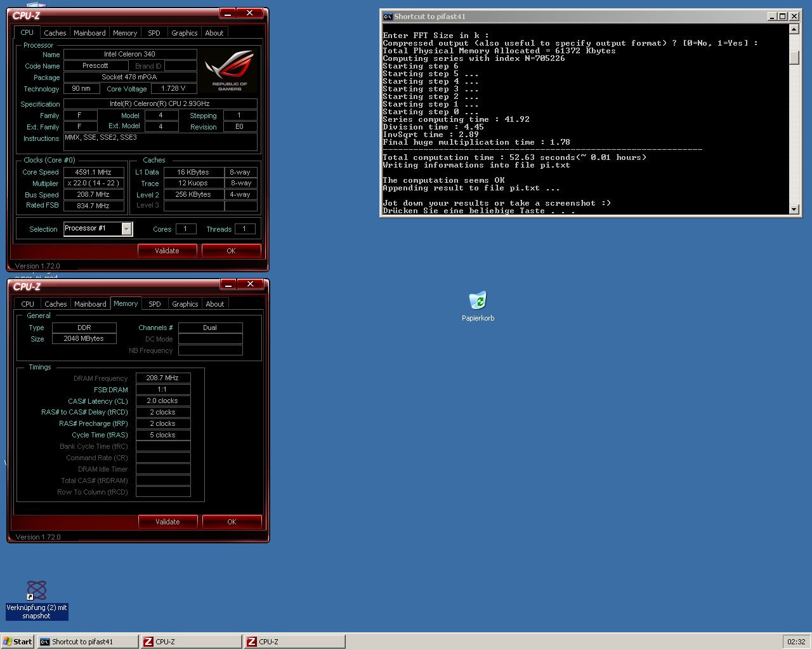The width and height of the screenshot is (812, 650).
Task: Open the Papierkorb recycle bin icon
Action: click(x=478, y=300)
